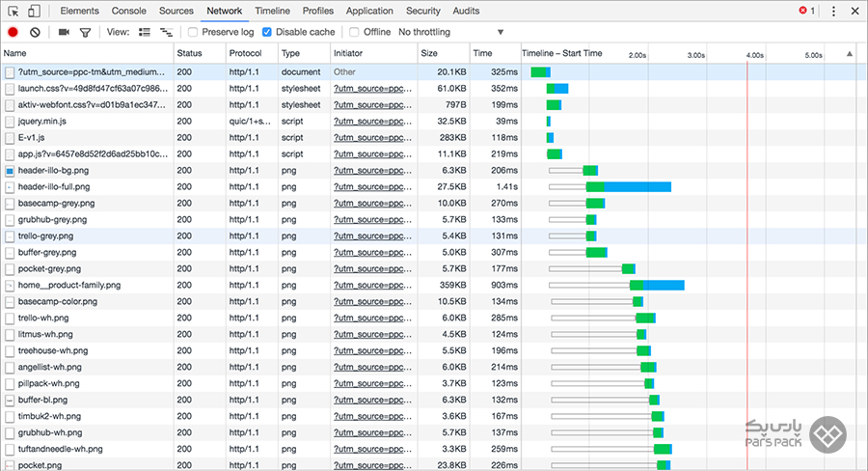The width and height of the screenshot is (868, 471).
Task: Click the capture screenshots camera icon
Action: 64,32
